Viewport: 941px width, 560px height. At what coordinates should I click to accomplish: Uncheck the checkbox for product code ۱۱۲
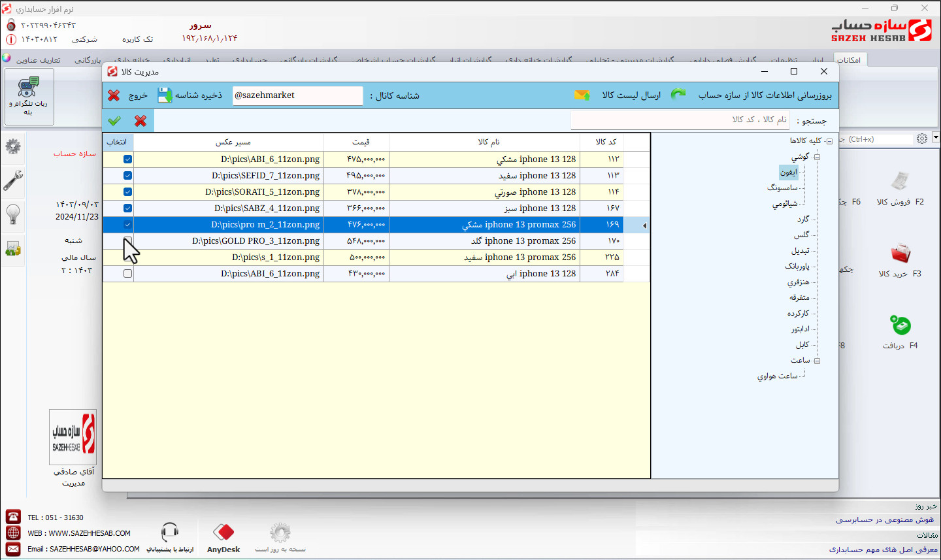(x=127, y=159)
